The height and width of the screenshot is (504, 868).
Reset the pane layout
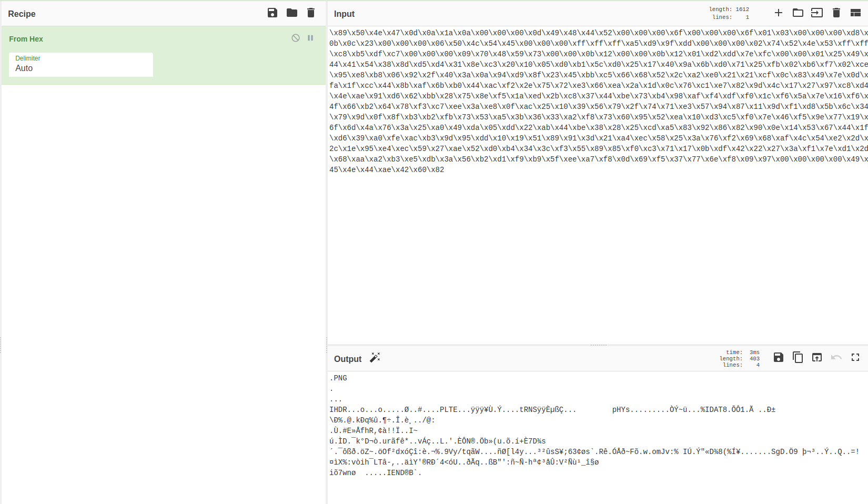tap(855, 13)
